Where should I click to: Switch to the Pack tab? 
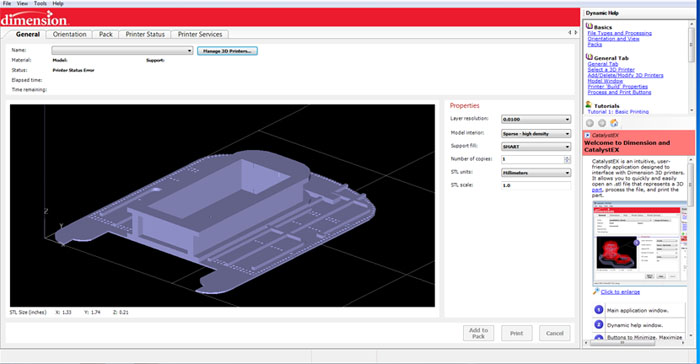106,34
